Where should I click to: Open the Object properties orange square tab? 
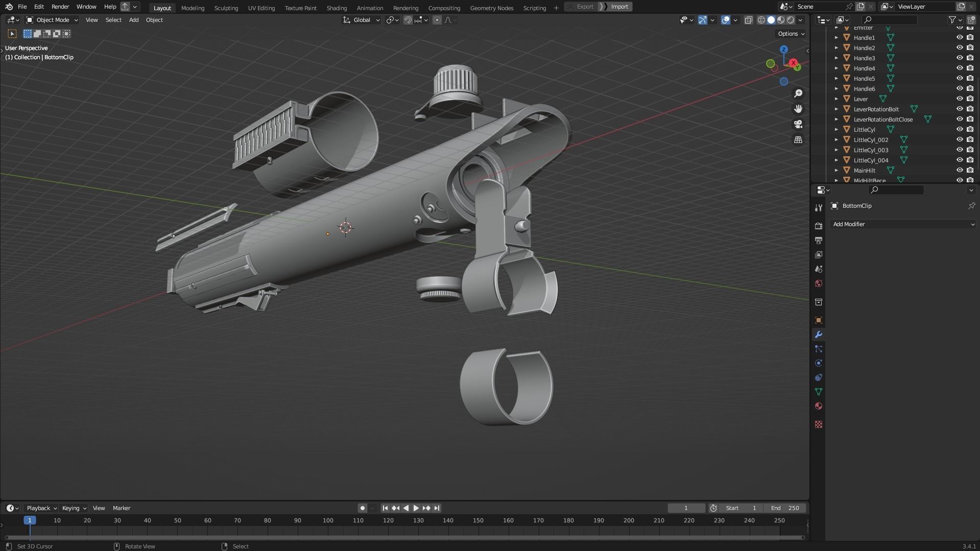pyautogui.click(x=819, y=320)
